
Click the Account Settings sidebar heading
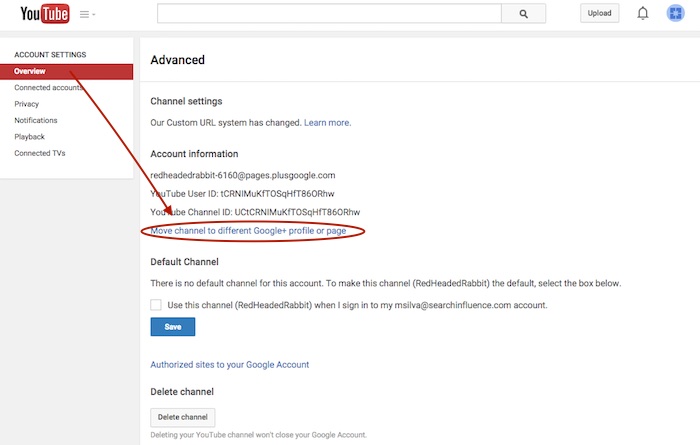pos(50,54)
